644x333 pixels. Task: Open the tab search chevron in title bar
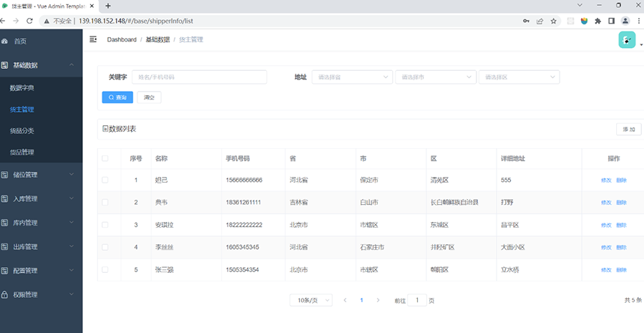(580, 5)
